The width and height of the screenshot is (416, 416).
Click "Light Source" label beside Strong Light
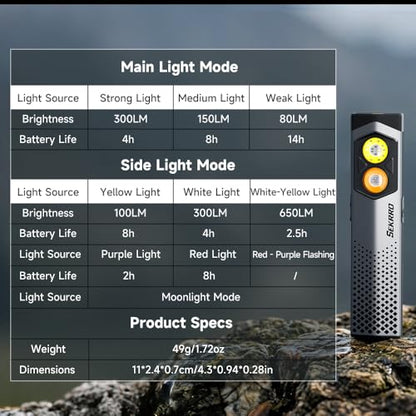48,98
